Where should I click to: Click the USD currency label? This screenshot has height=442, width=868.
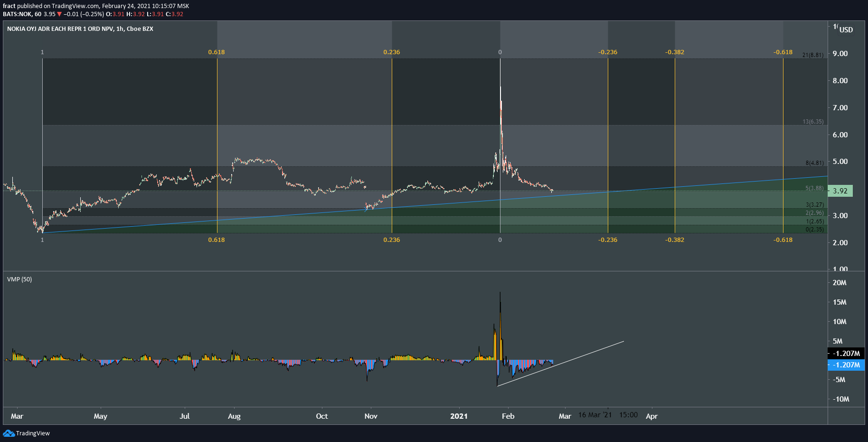click(x=846, y=29)
